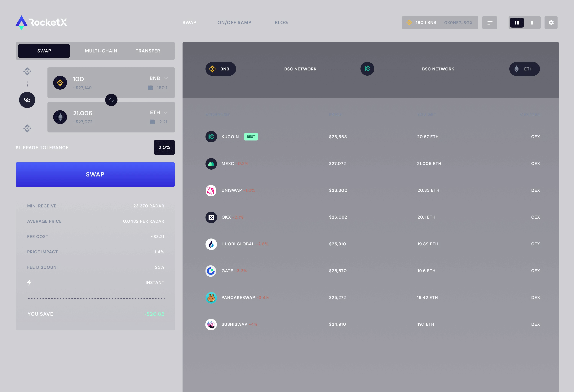Open the BNB token selector dropdown

159,78
